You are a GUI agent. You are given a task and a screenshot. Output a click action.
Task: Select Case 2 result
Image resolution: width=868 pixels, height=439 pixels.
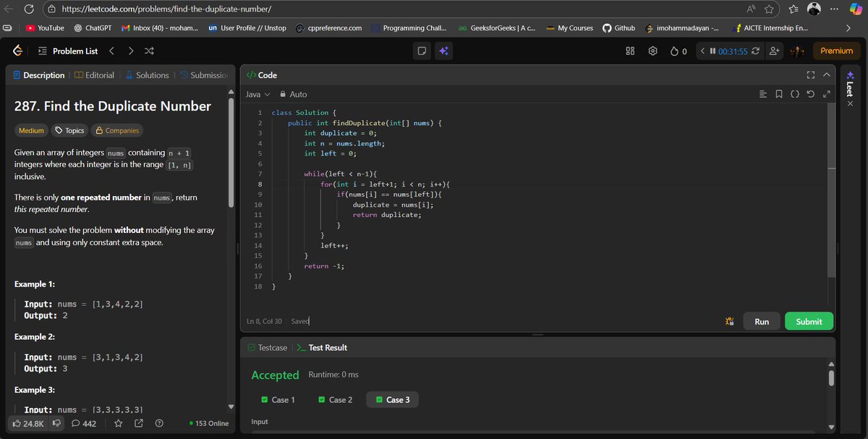pyautogui.click(x=335, y=400)
